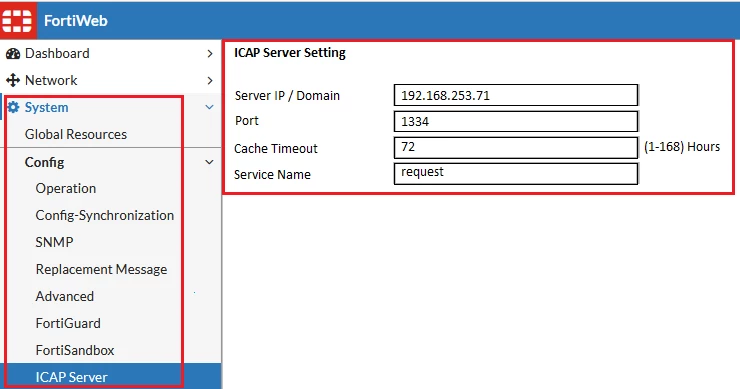Collapse the Config submenu chevron
This screenshot has width=740, height=389.
click(x=209, y=162)
